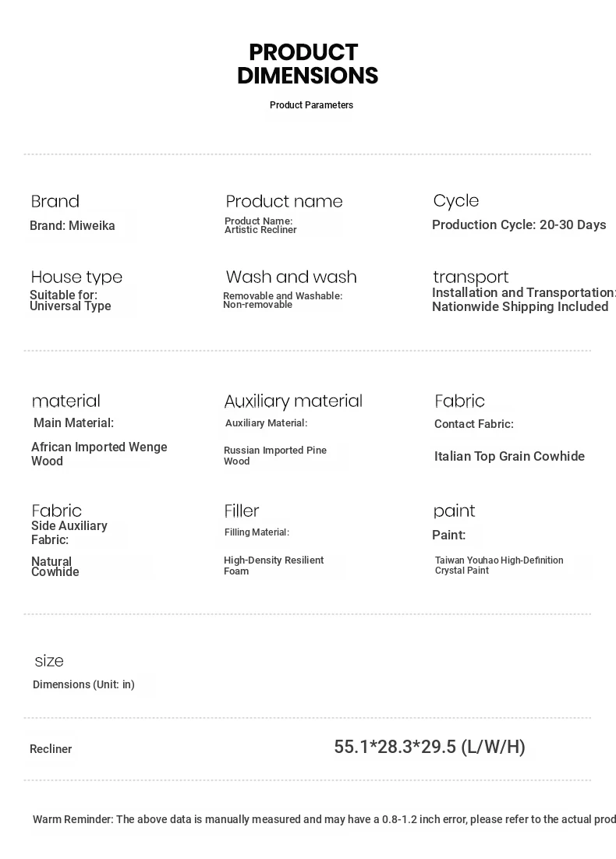Viewport: 616px width, 859px height.
Task: Select the Universal Type value
Action: pyautogui.click(x=70, y=306)
